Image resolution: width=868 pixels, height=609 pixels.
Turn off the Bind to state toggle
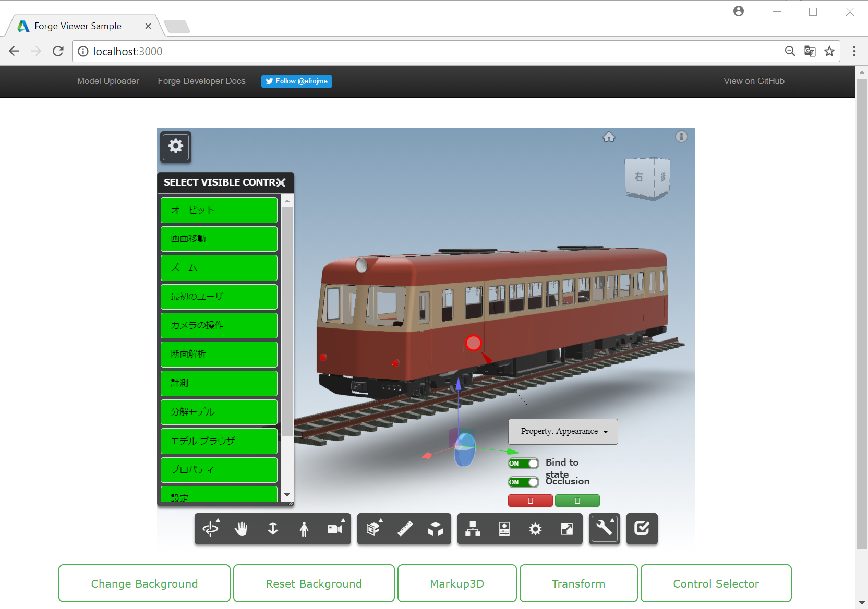pyautogui.click(x=523, y=463)
